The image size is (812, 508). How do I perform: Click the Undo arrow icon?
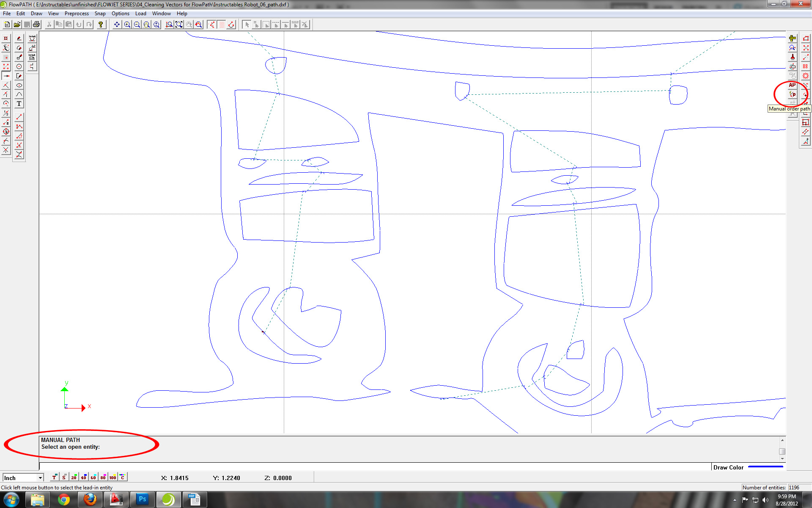(79, 24)
